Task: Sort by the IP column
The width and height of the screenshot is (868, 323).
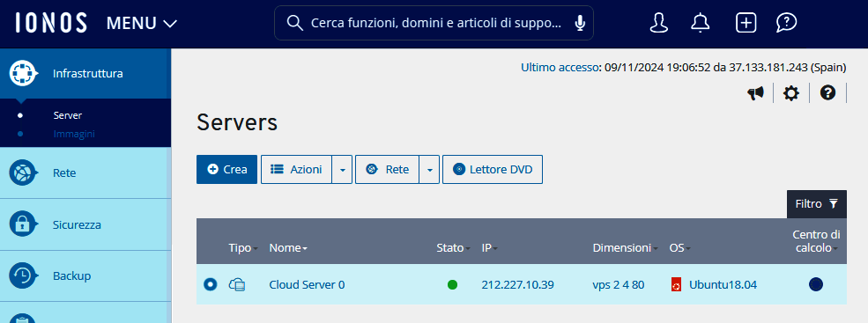Action: pyautogui.click(x=489, y=248)
